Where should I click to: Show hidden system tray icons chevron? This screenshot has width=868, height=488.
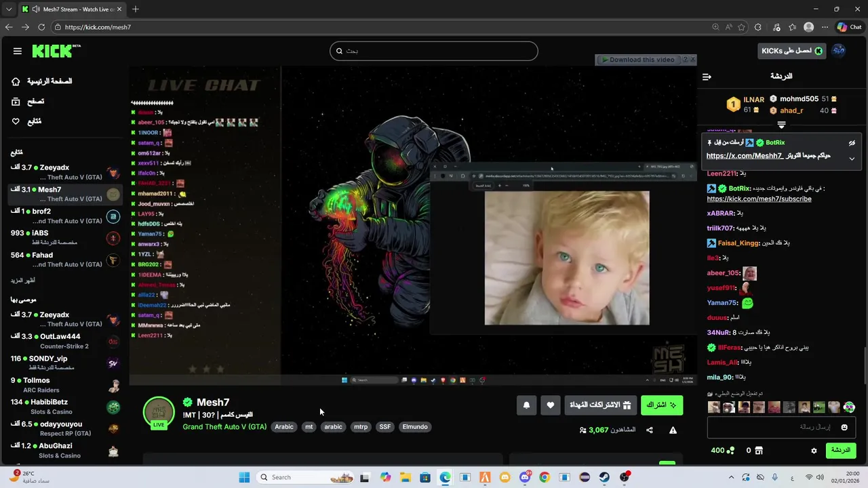pyautogui.click(x=731, y=477)
